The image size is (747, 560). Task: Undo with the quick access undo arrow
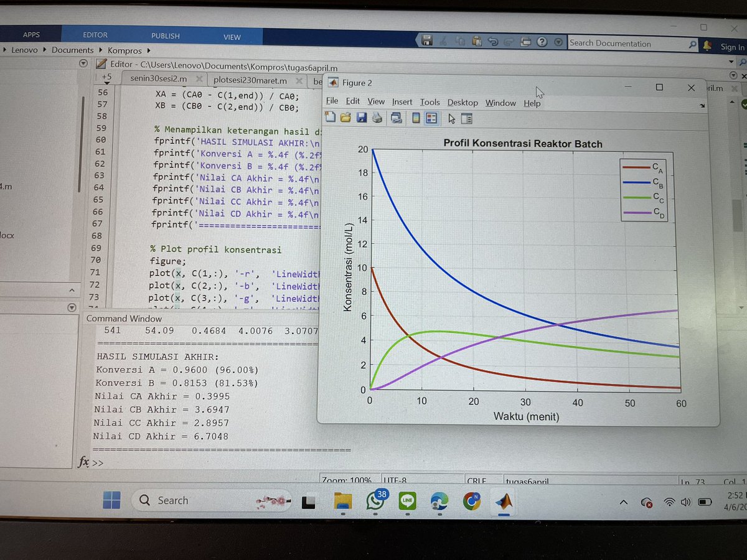[x=493, y=42]
